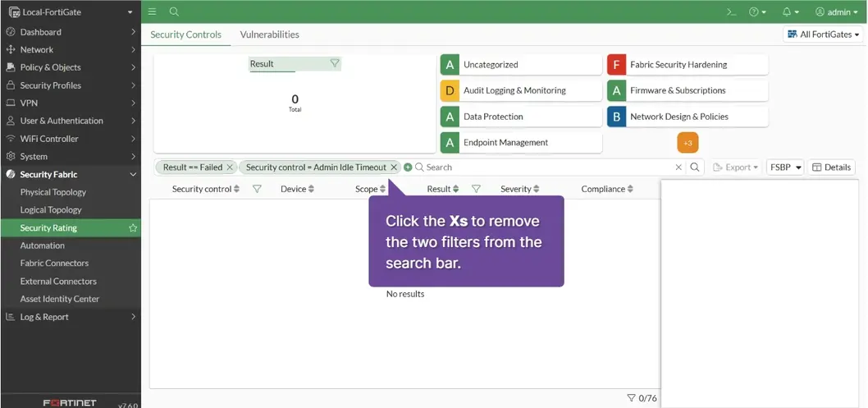This screenshot has height=408, width=868.
Task: Collapse the Security Fabric menu
Action: (x=71, y=174)
